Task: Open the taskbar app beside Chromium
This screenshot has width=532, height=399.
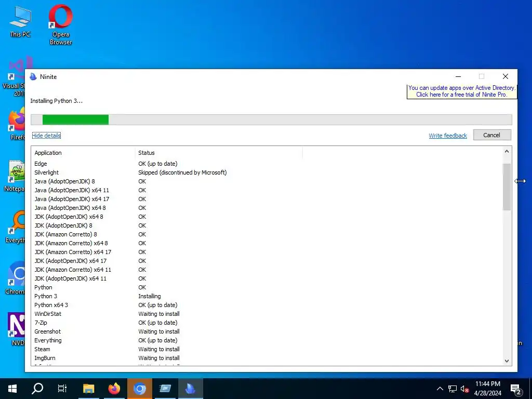Action: [165, 389]
